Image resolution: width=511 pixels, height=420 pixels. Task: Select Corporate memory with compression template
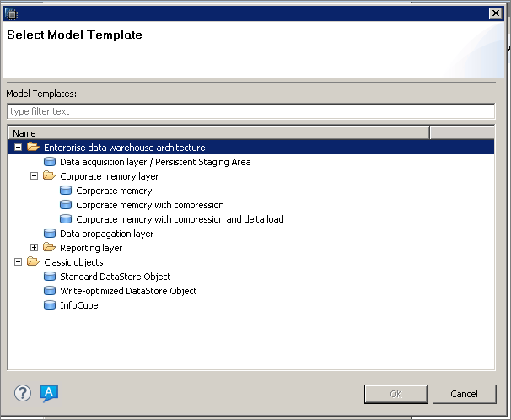point(149,205)
